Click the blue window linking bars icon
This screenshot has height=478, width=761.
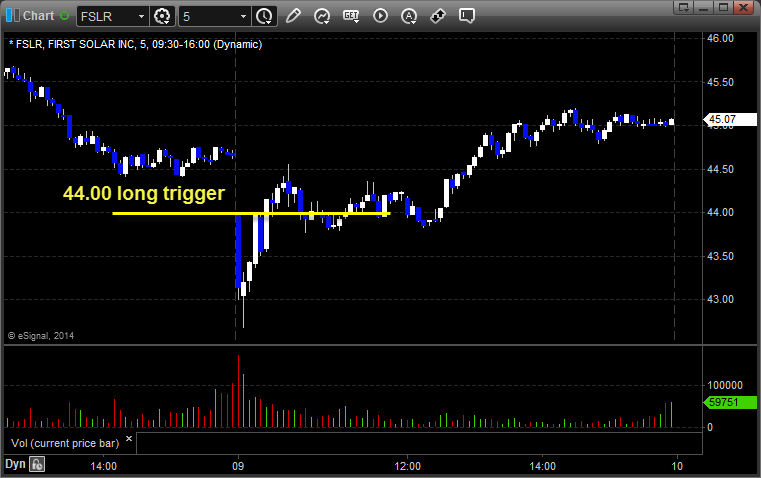[13, 16]
